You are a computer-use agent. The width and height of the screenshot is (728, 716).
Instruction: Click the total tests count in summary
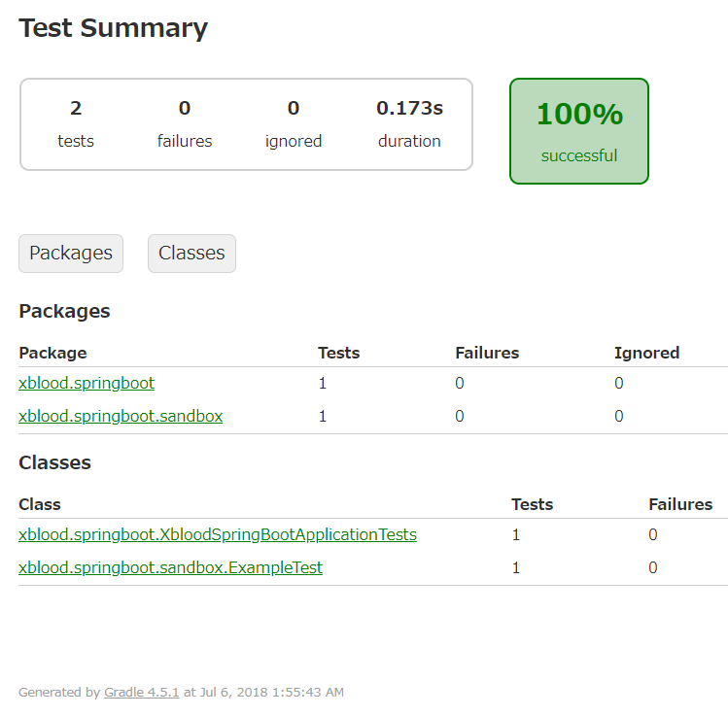pos(76,109)
